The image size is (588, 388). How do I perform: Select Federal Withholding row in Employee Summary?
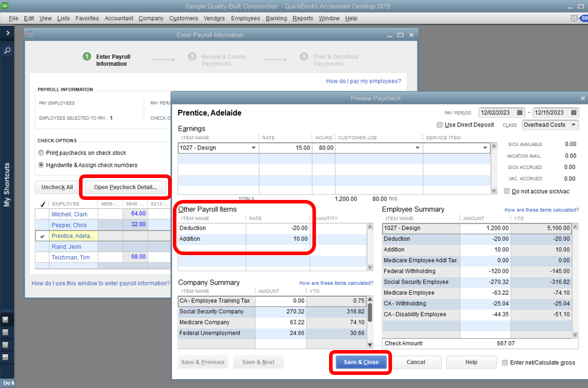[x=476, y=271]
